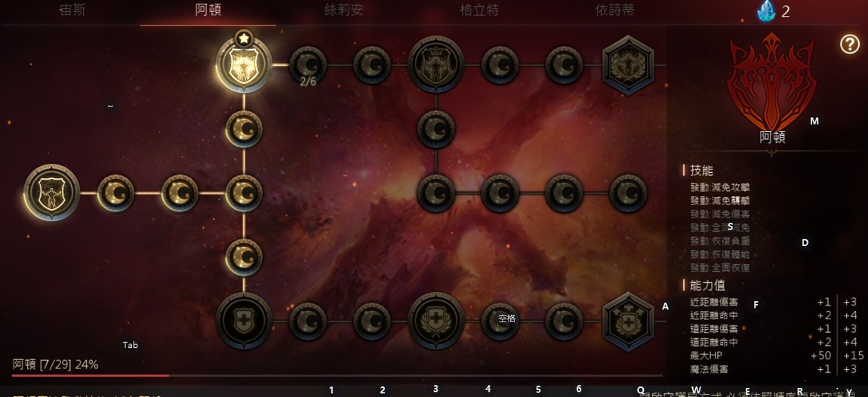This screenshot has height=397, width=868.
Task: Switch to the 絲莉安 tab
Action: tap(343, 10)
